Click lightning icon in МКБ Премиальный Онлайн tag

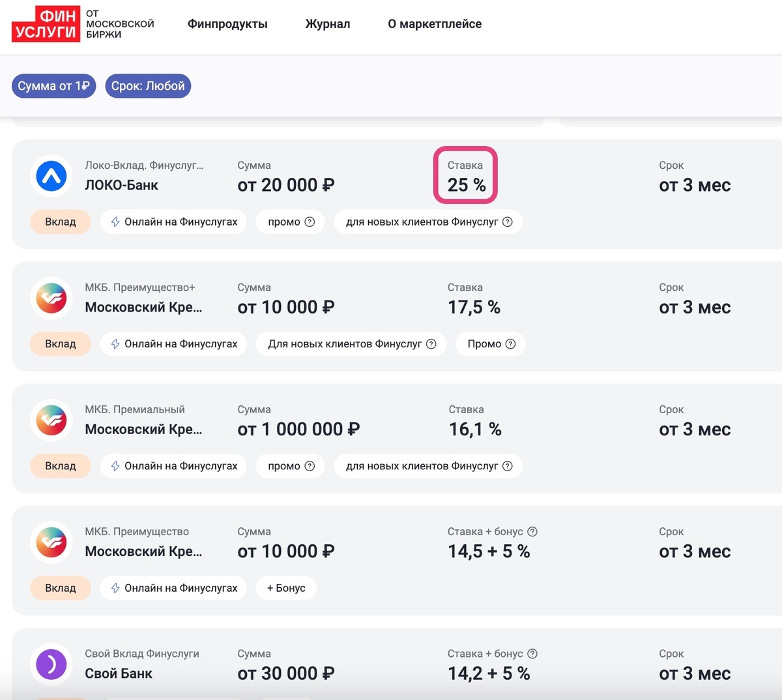[x=115, y=466]
